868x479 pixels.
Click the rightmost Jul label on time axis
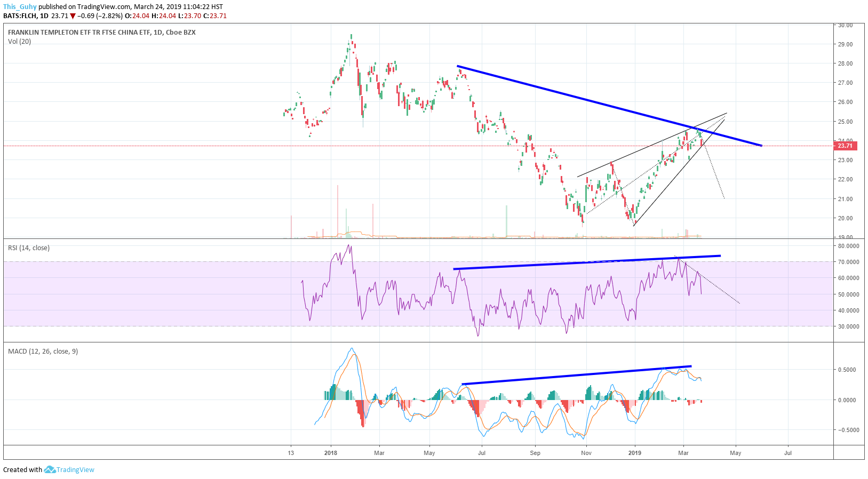(788, 453)
